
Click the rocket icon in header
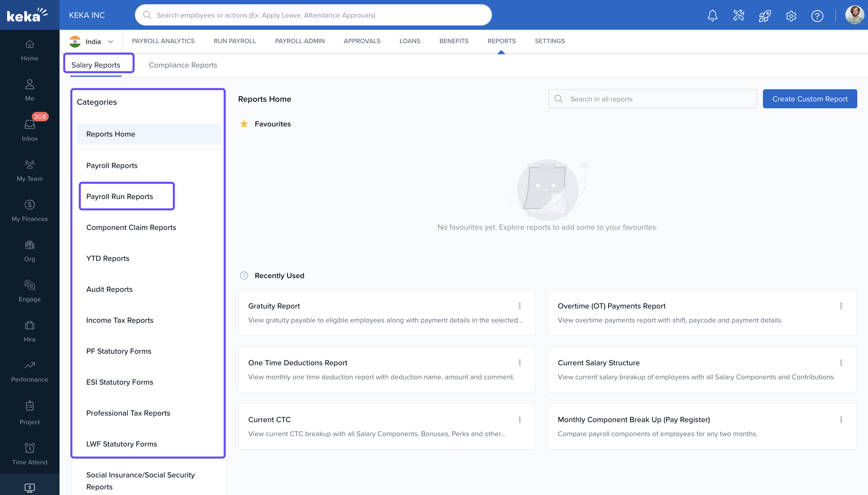click(x=765, y=16)
